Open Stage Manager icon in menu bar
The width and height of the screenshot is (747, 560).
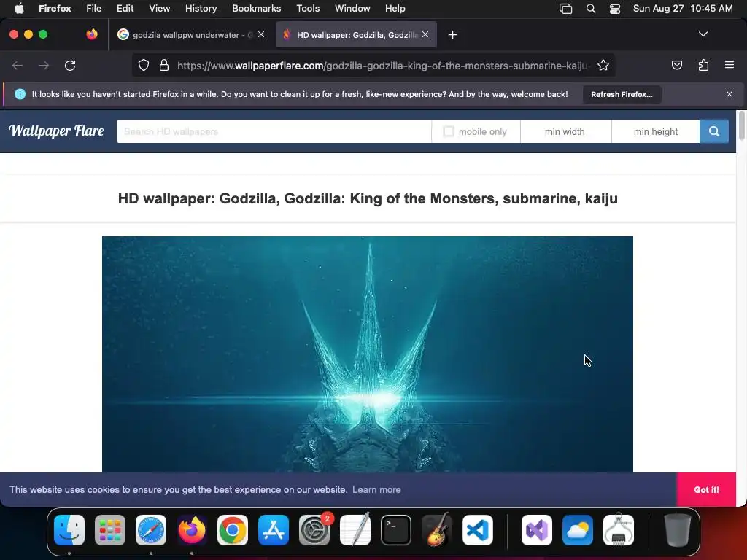[x=566, y=9]
